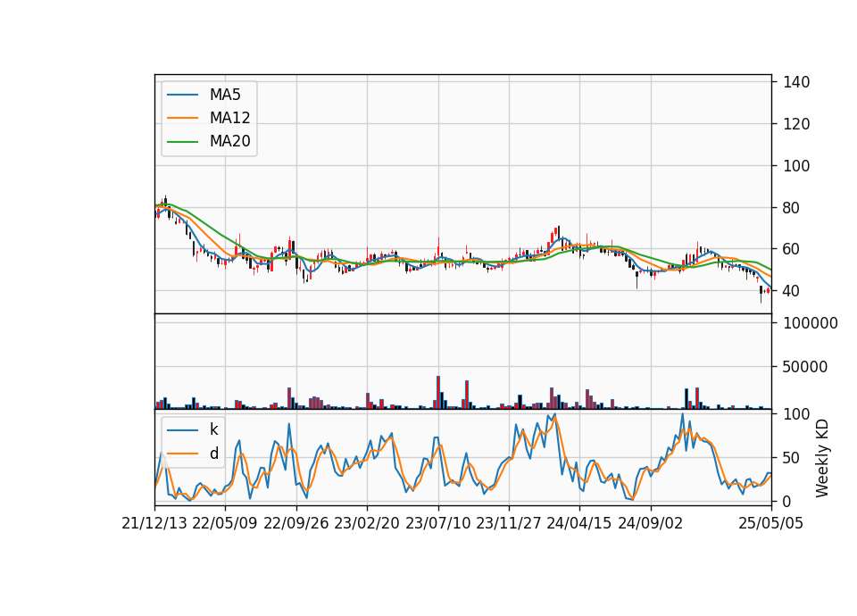Screen dimensions: 857x616
Task: Click the 50000 volume axis label
Action: tap(805, 367)
